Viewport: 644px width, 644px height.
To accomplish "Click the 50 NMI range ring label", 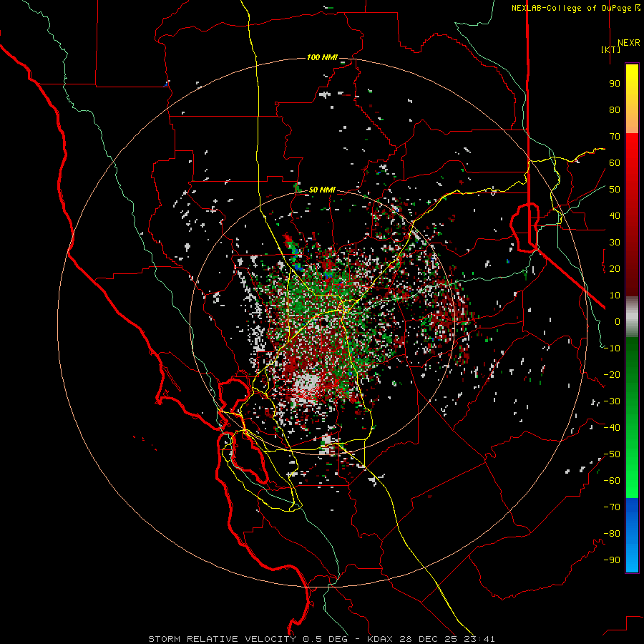I will point(322,190).
